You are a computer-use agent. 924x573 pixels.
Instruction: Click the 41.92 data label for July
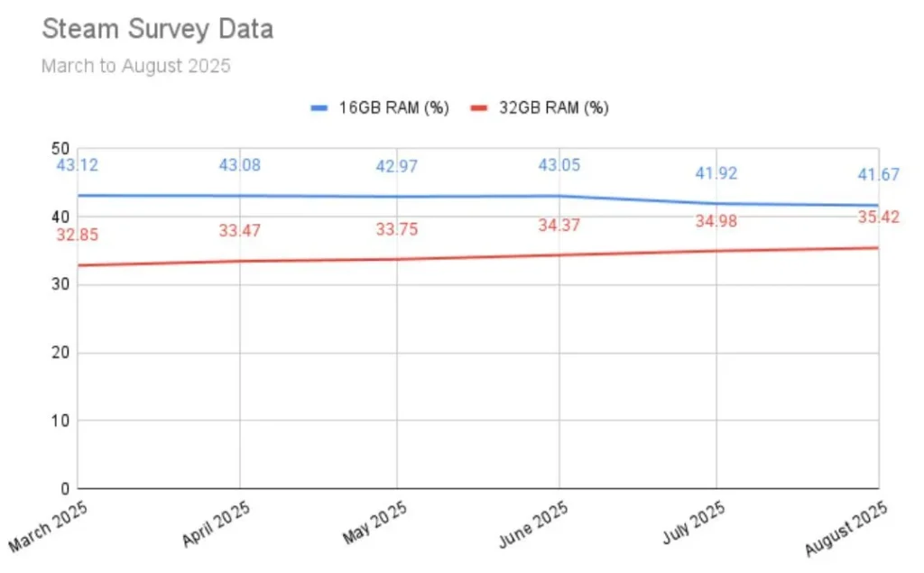click(716, 174)
